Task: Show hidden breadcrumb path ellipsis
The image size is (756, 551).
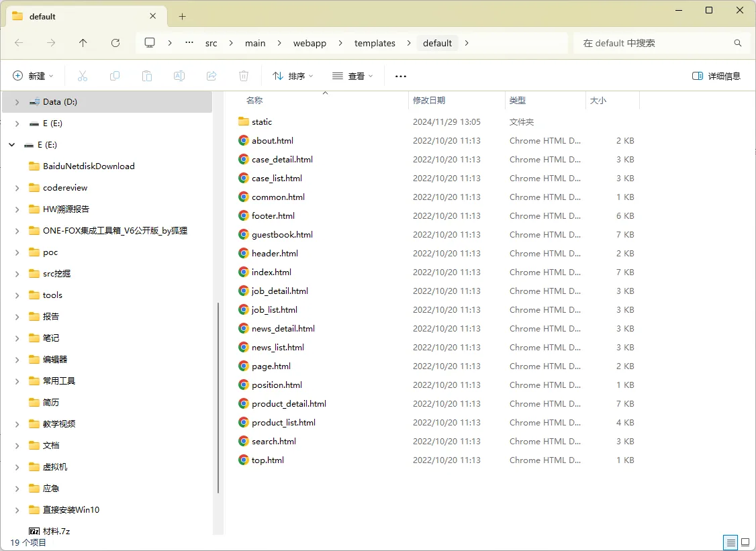Action: coord(189,42)
